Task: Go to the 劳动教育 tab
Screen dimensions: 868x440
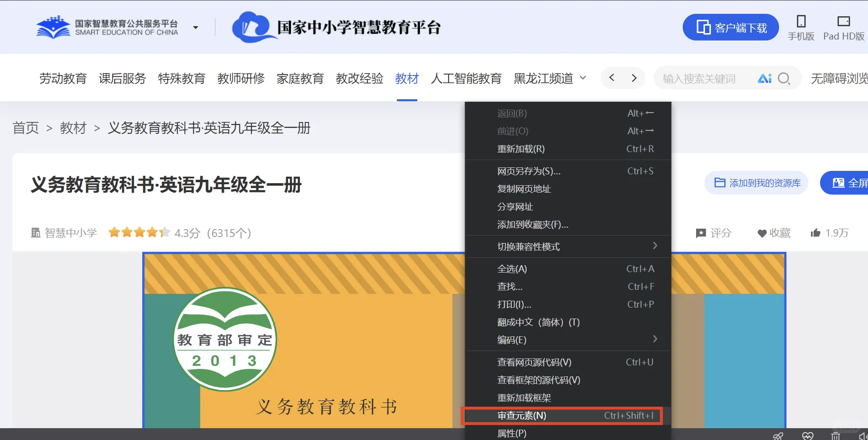Action: [x=63, y=79]
